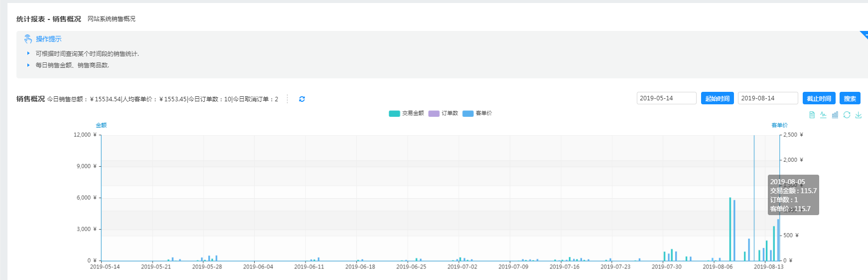Refresh sales overview with blue refresh icon
Image resolution: width=868 pixels, height=280 pixels.
pos(302,99)
